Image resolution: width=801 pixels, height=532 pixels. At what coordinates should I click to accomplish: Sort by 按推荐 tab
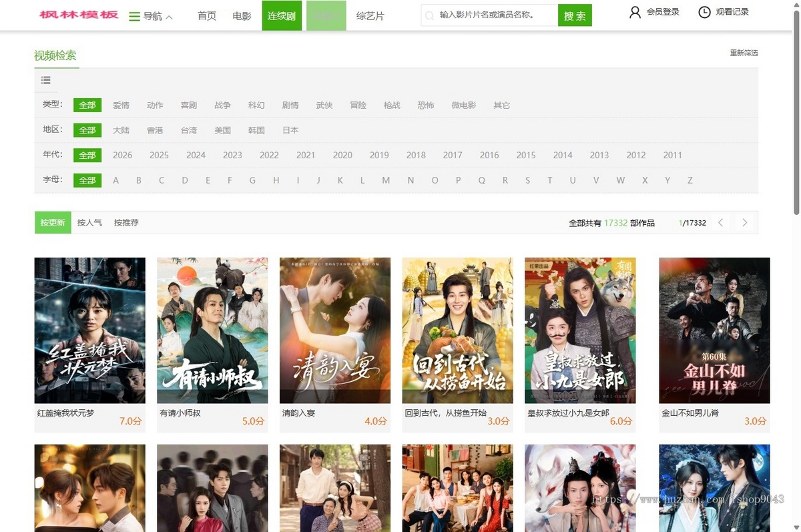126,223
